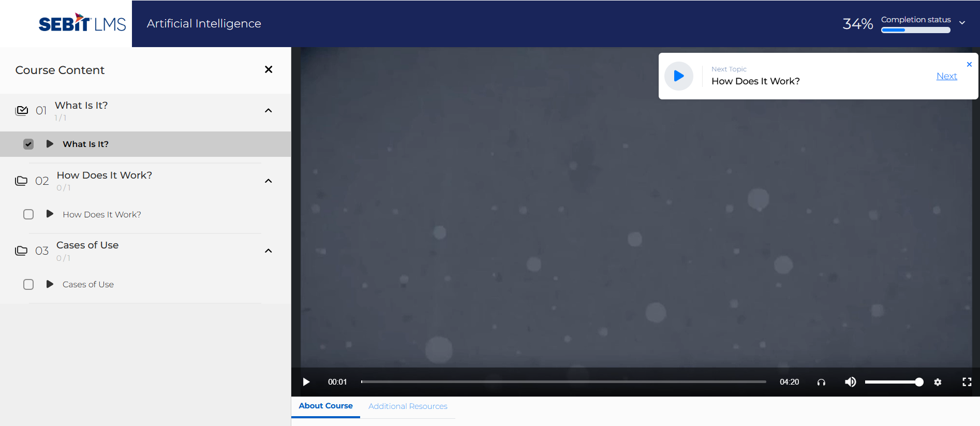Click the play icon beside 'How Does It Work?' lesson

coord(50,214)
